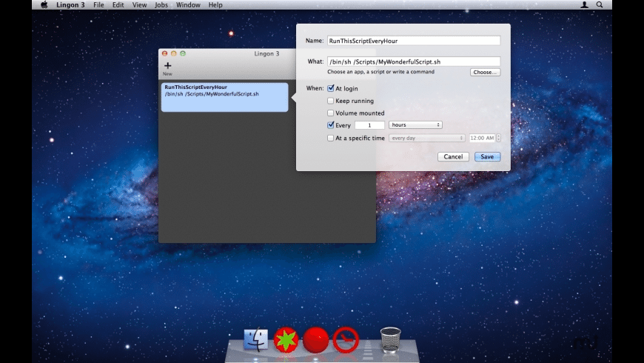This screenshot has height=363, width=644.
Task: Open the green starburst dock app
Action: 286,339
